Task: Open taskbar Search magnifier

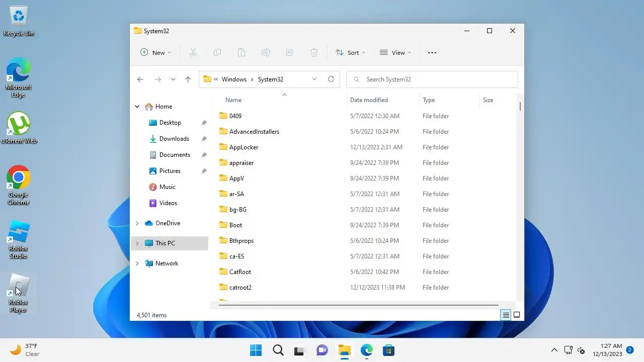Action: [x=278, y=350]
